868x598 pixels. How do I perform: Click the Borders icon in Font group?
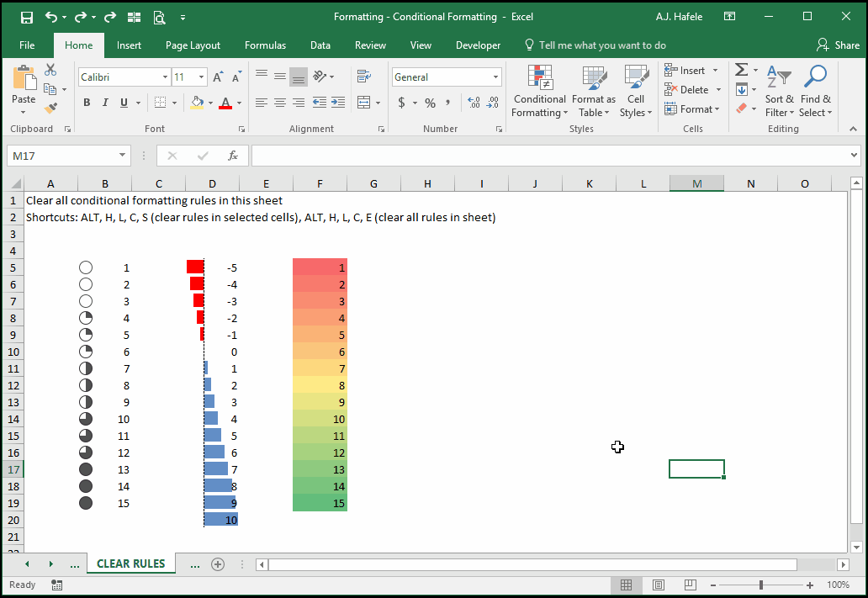coord(160,103)
